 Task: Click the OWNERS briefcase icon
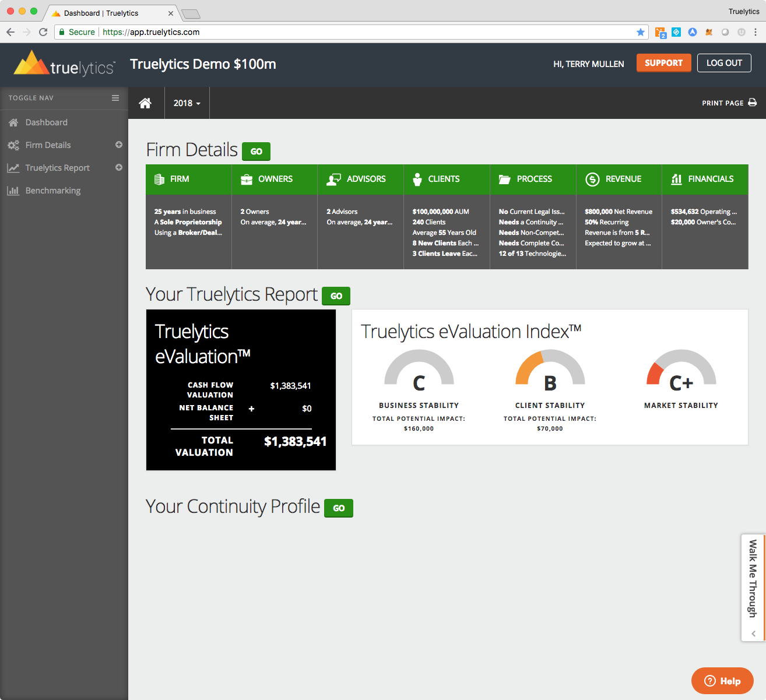click(x=247, y=179)
